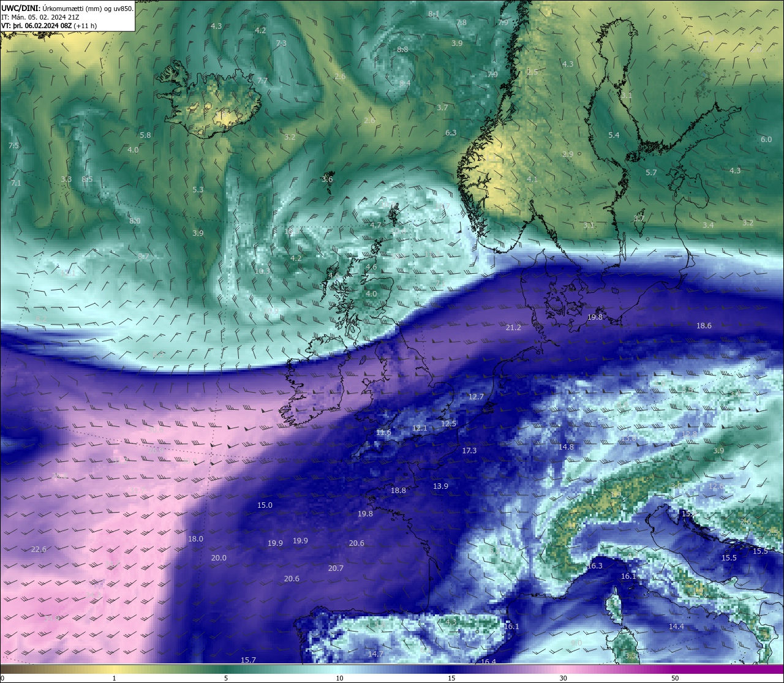Click the title text 'UWC/DINI: Úrkomumætti (mm) og uv850.'

[x=67, y=8]
